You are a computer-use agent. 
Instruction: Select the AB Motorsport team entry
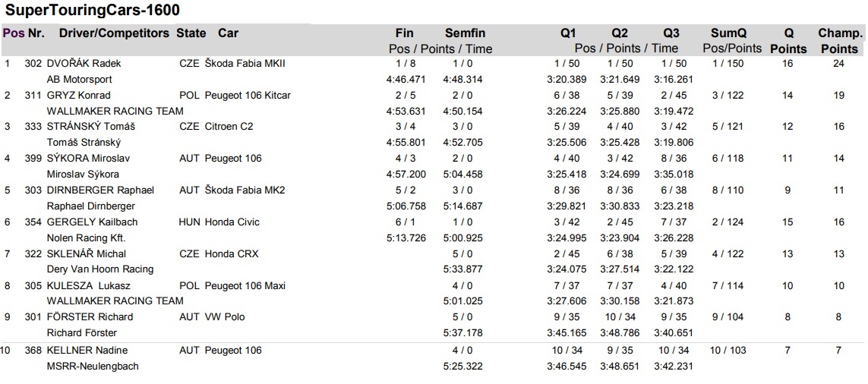point(79,79)
